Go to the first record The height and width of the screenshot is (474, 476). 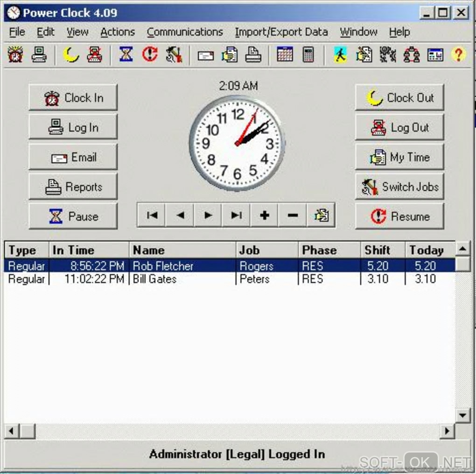click(x=152, y=215)
